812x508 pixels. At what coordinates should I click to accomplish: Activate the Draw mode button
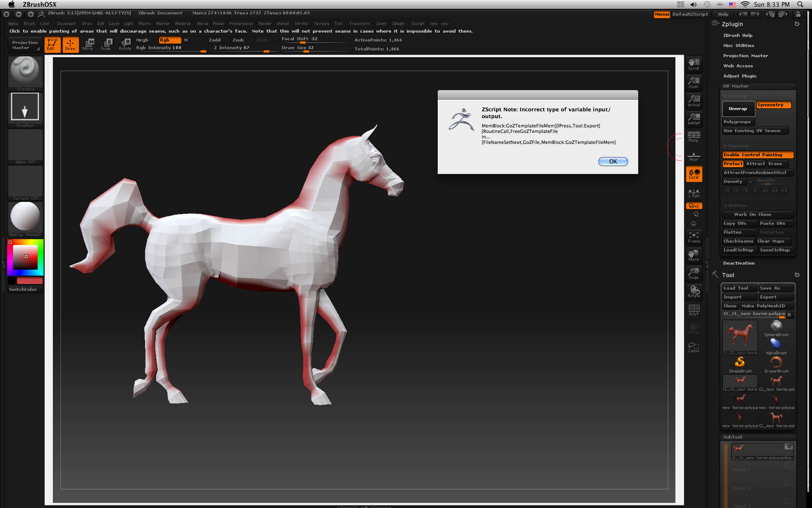point(70,44)
